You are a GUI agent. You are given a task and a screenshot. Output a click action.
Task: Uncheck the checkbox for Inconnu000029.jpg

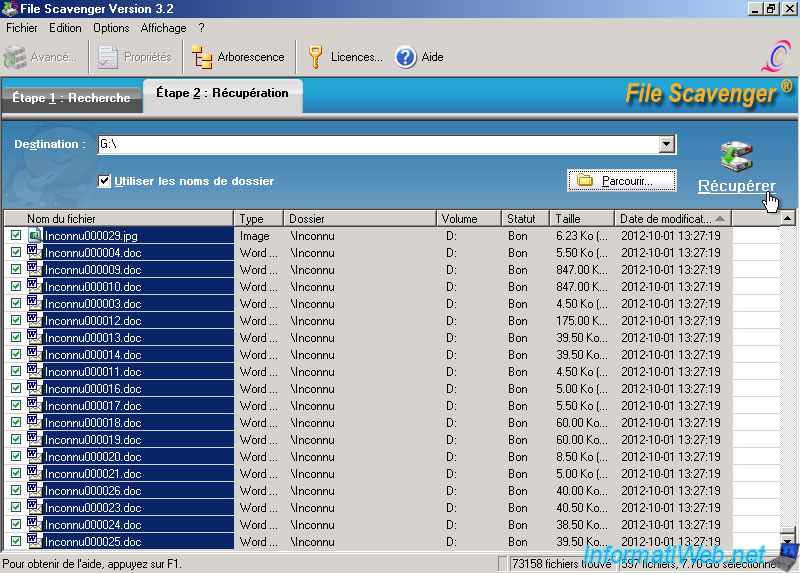[15, 236]
